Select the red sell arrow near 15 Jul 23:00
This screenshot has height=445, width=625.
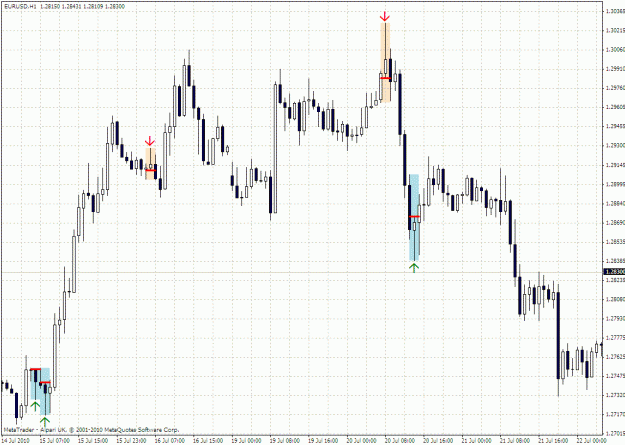tap(149, 141)
